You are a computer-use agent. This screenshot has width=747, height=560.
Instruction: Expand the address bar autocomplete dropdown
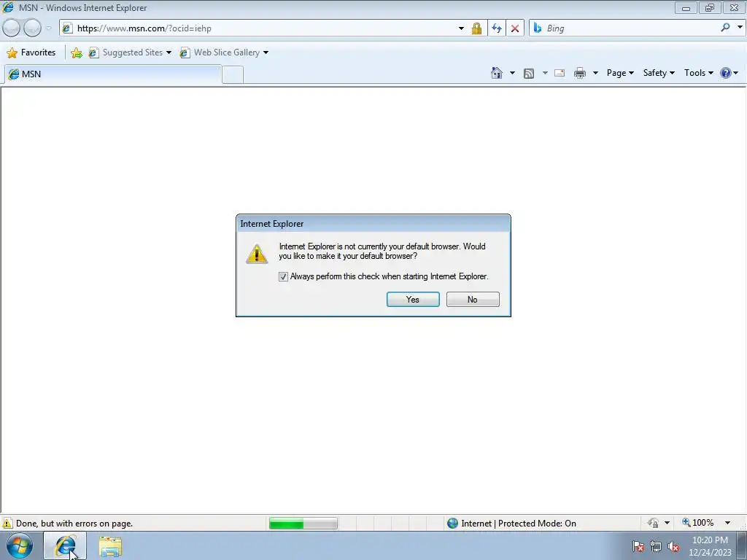pyautogui.click(x=461, y=28)
